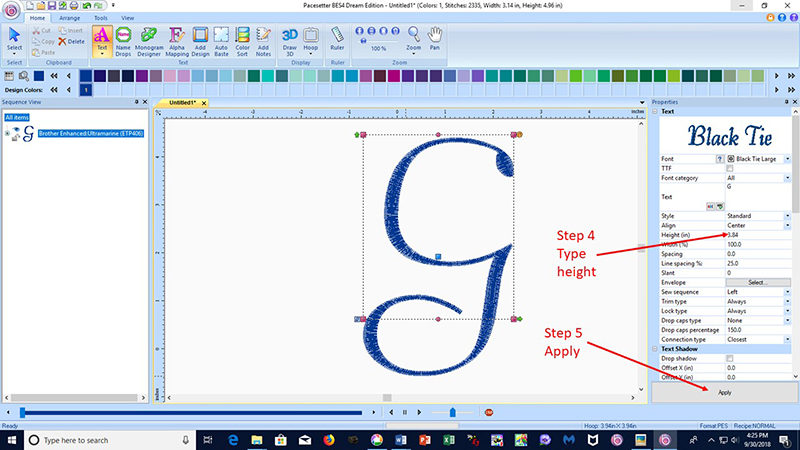Run the Auto Baste tool
The width and height of the screenshot is (800, 450).
[x=222, y=41]
